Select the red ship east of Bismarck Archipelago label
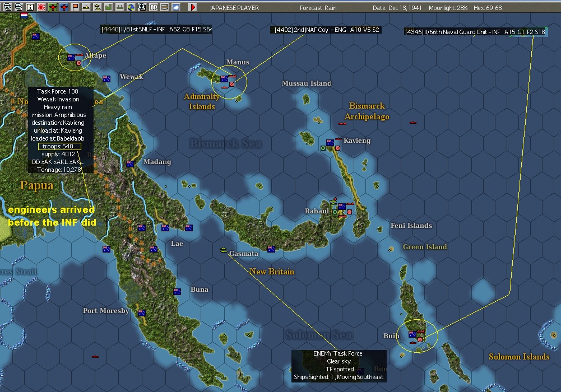This screenshot has height=392, width=561. 413,123
